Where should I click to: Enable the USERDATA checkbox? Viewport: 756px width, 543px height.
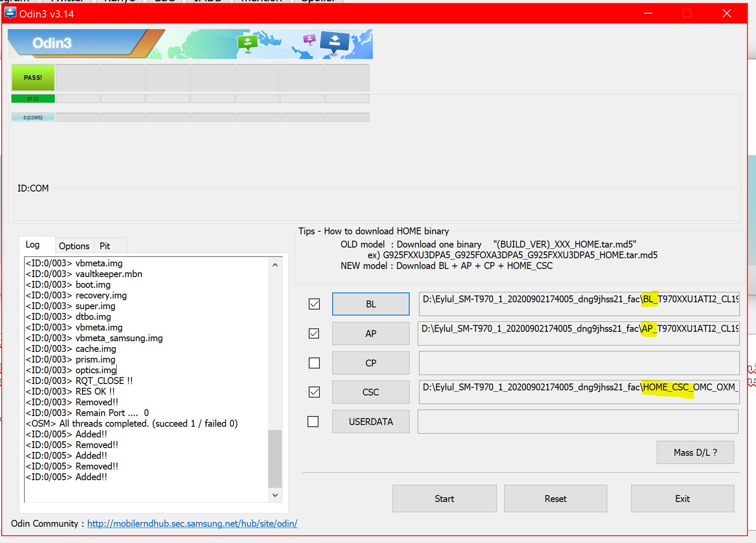[313, 422]
